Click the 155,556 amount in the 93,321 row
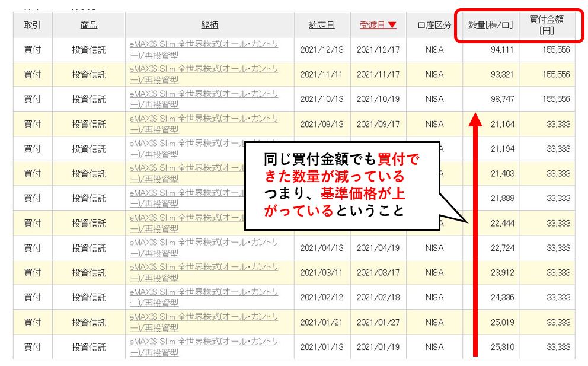Screen dimensions: 588x366 [556, 74]
